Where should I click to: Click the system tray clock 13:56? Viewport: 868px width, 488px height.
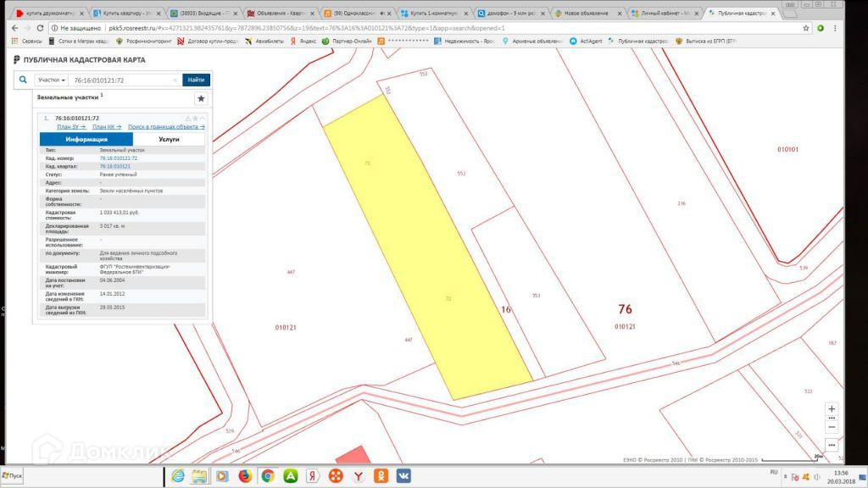click(x=841, y=473)
